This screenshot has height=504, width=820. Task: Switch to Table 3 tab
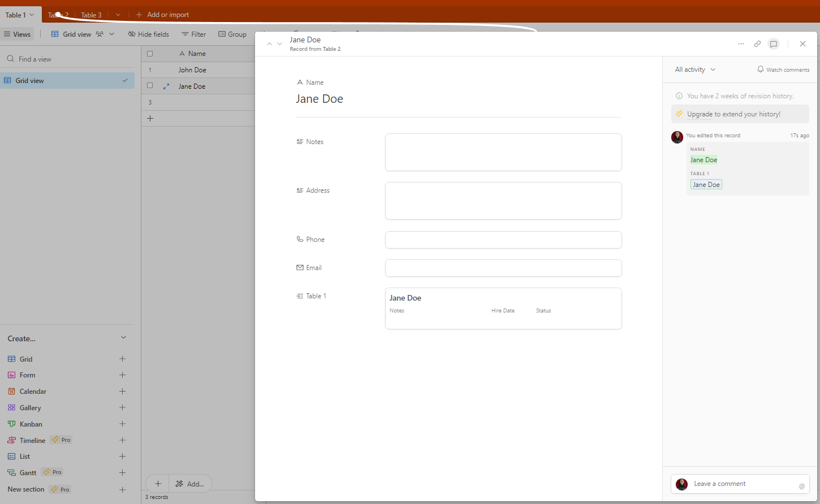(x=91, y=15)
